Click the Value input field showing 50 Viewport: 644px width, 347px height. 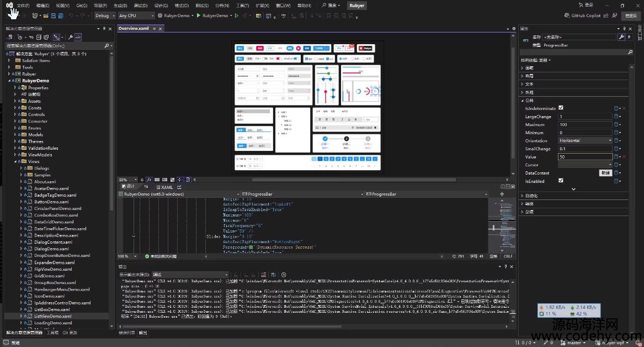(585, 156)
